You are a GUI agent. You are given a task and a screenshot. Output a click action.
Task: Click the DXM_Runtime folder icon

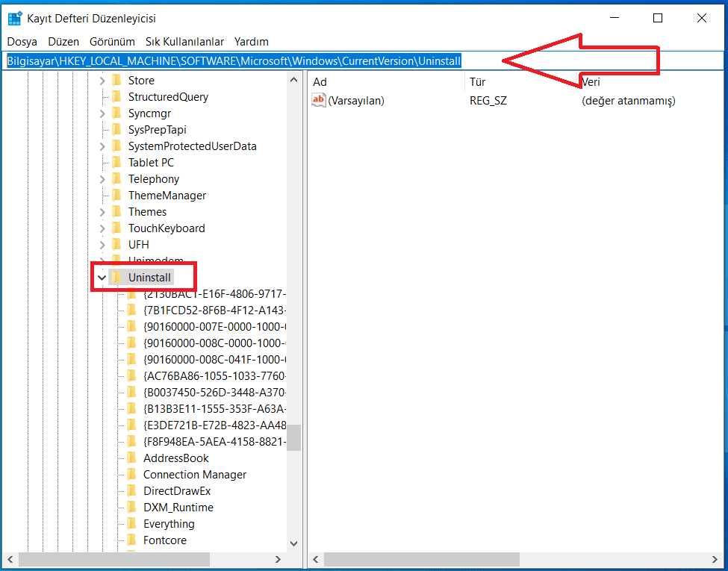(132, 508)
